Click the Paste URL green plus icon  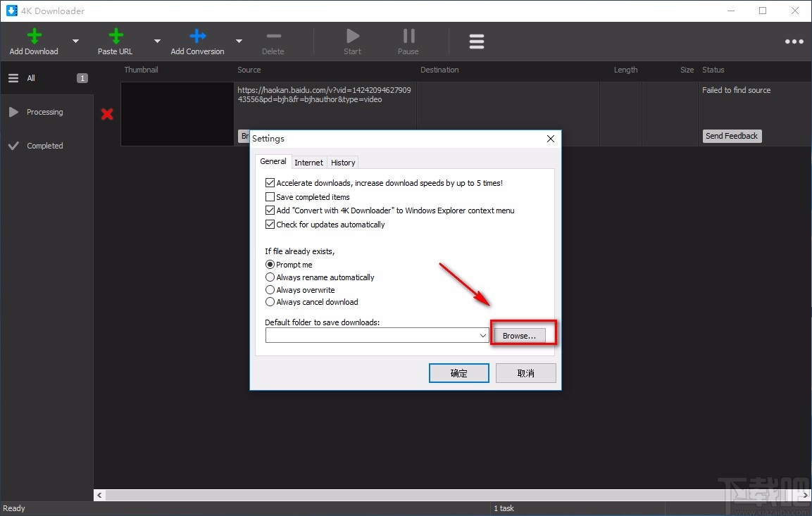click(x=115, y=36)
